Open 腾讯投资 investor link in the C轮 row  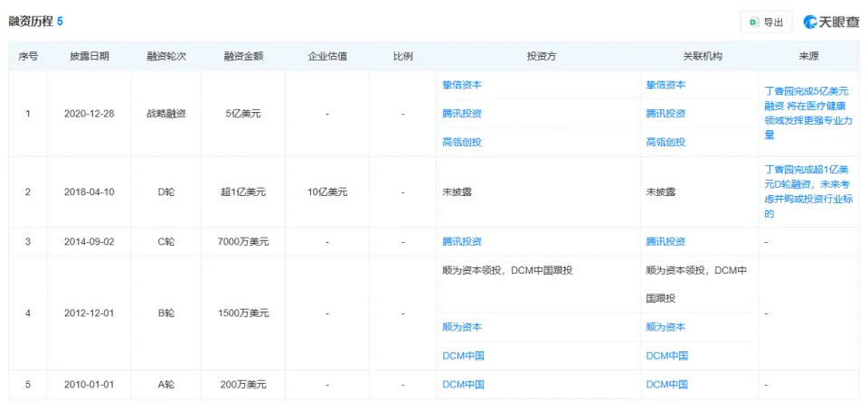[462, 241]
